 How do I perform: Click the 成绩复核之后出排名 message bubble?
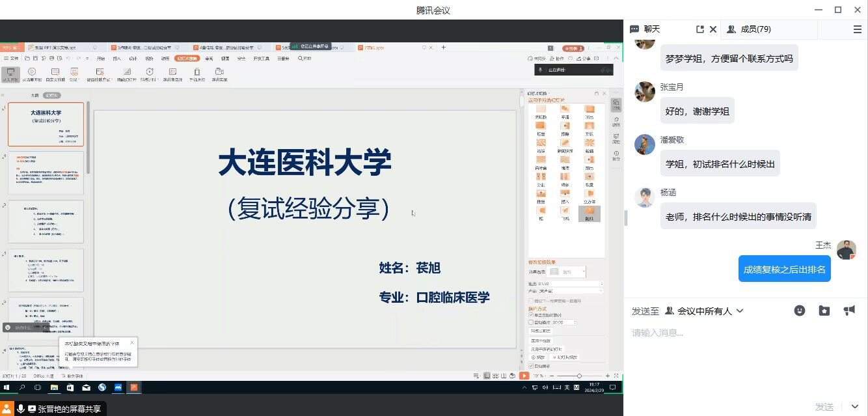click(784, 269)
